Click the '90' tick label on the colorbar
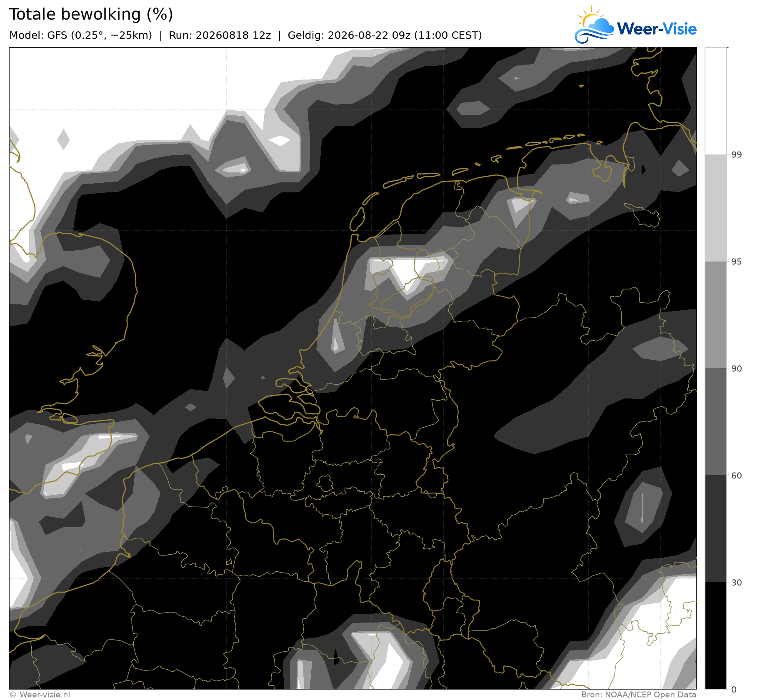 737,369
